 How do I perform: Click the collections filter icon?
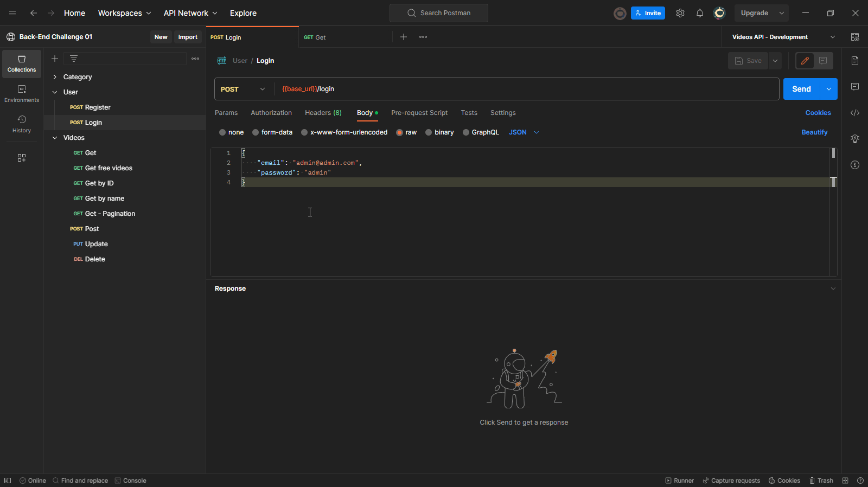coord(74,59)
